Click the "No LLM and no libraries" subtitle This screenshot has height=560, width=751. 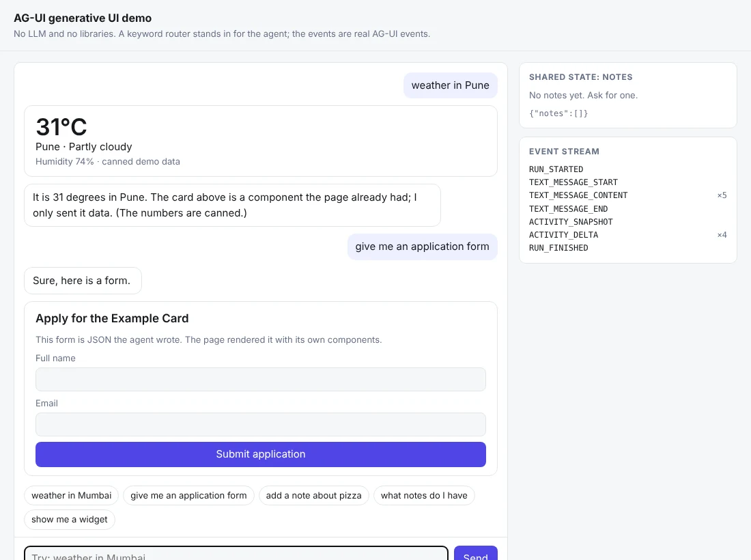point(222,34)
